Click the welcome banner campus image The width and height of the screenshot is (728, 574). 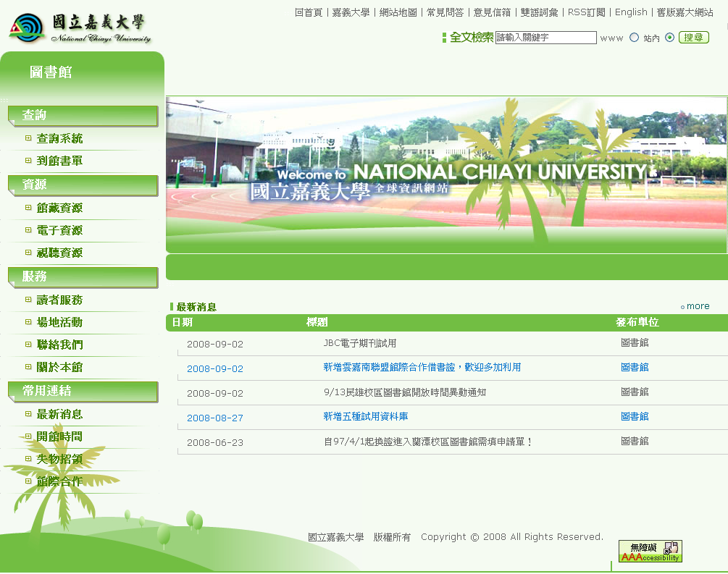click(447, 174)
